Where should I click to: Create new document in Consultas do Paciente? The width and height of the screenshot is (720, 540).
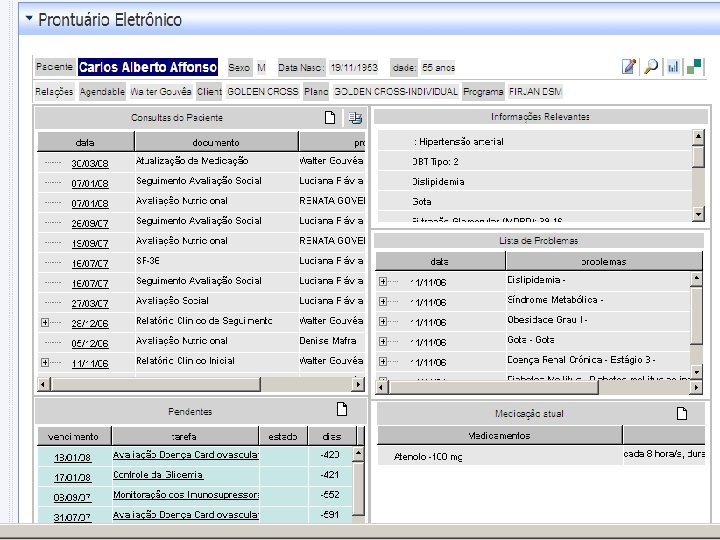click(331, 118)
